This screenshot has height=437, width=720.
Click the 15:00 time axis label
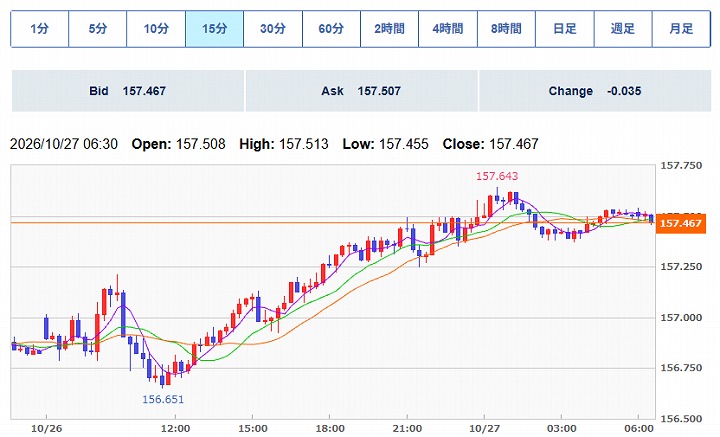click(253, 429)
